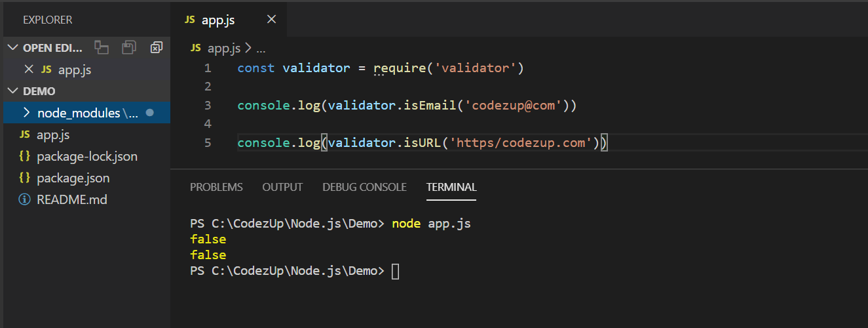The width and height of the screenshot is (868, 328).
Task: Collapse the OPEN EDITORS section
Action: pyautogui.click(x=13, y=48)
